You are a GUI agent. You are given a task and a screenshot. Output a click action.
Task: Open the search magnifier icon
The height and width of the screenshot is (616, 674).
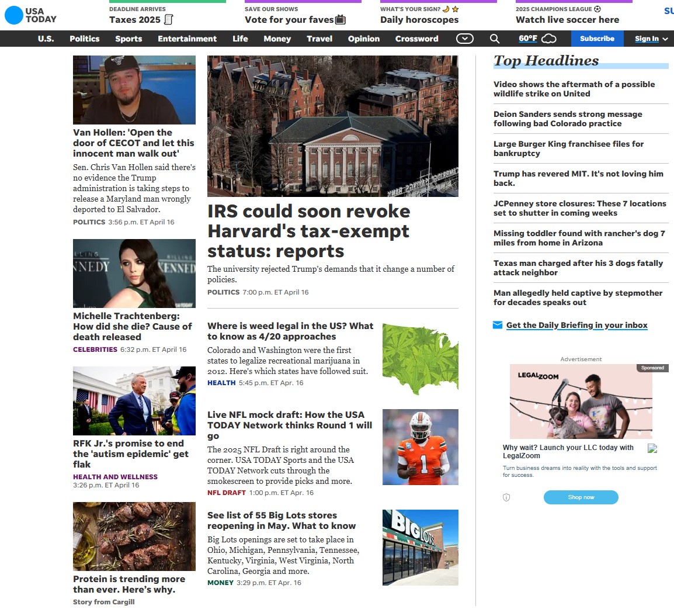[x=494, y=39]
